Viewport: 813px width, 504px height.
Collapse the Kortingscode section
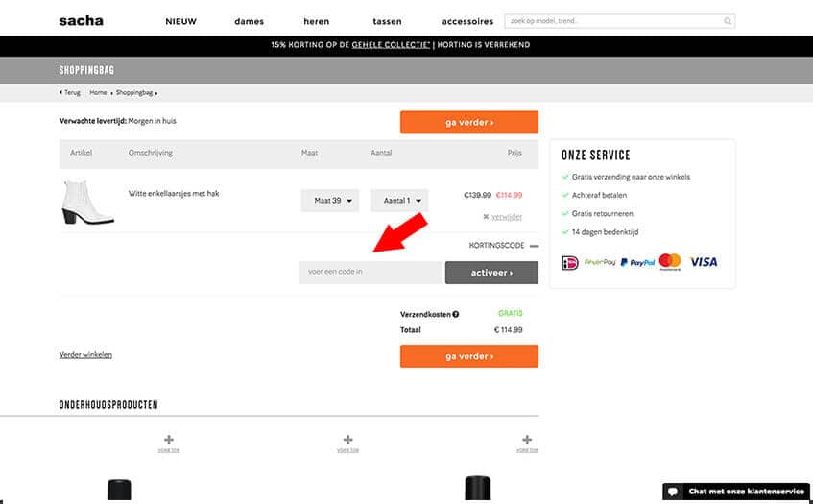(x=534, y=246)
